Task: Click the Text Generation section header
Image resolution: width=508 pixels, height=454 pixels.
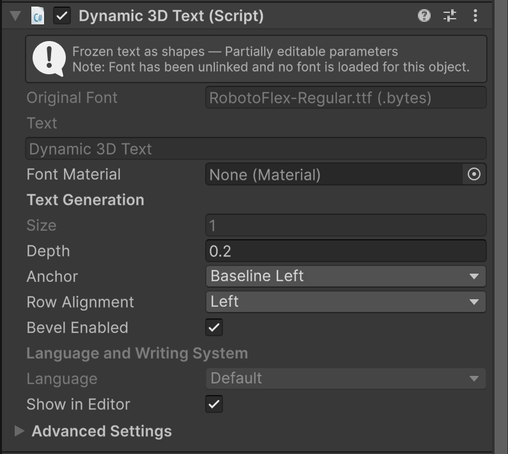Action: tap(85, 200)
